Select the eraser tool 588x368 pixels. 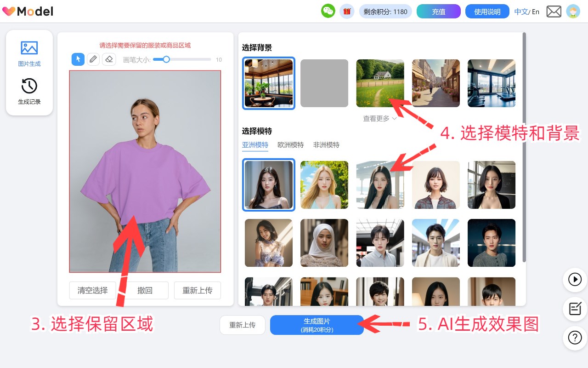109,59
